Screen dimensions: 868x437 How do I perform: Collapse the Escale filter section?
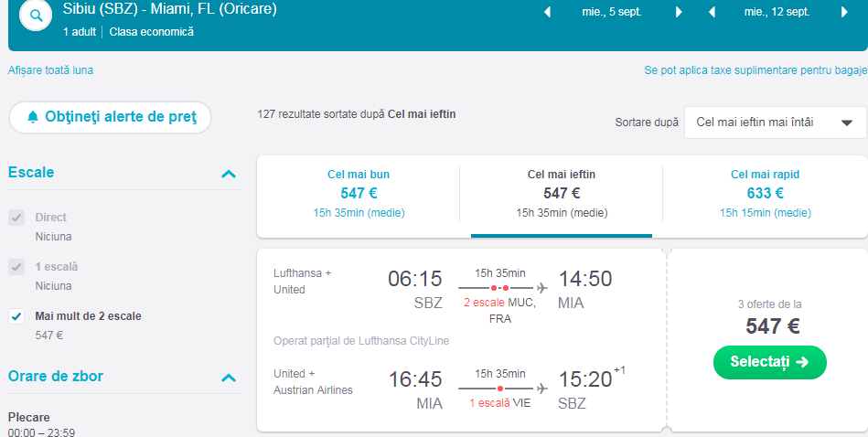pos(229,173)
